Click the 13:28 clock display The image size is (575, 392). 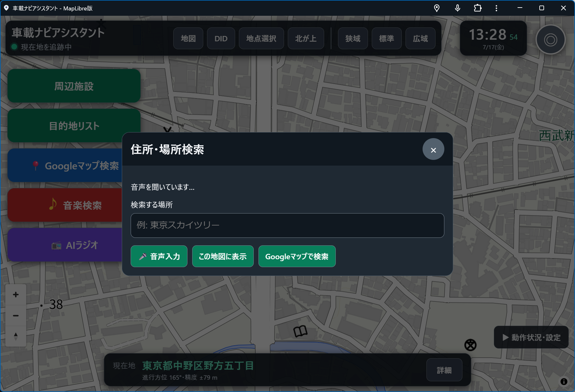(488, 34)
